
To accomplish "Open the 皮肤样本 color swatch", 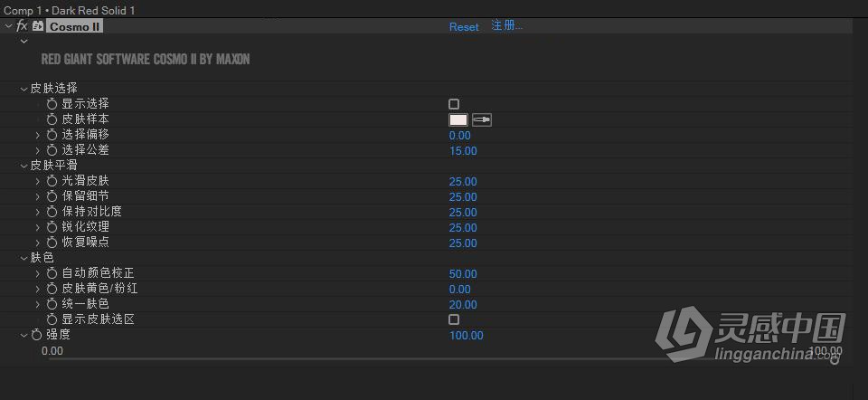I will click(x=458, y=119).
